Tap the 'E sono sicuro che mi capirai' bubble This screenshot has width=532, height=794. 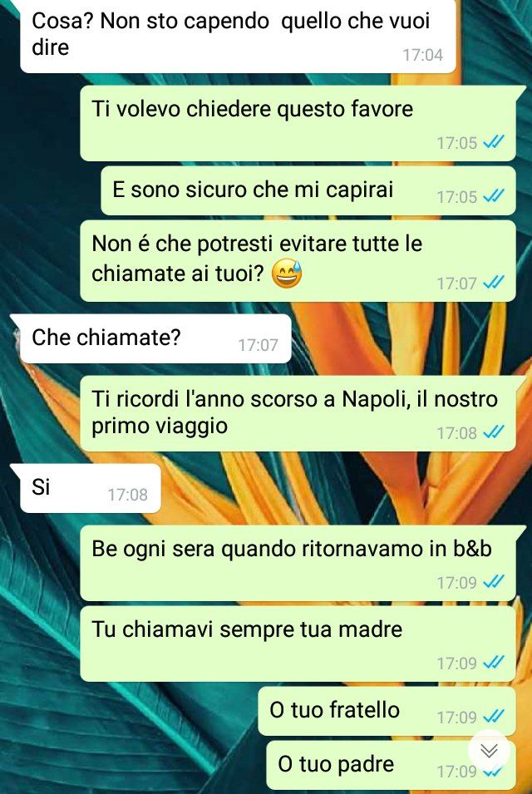coord(308,191)
